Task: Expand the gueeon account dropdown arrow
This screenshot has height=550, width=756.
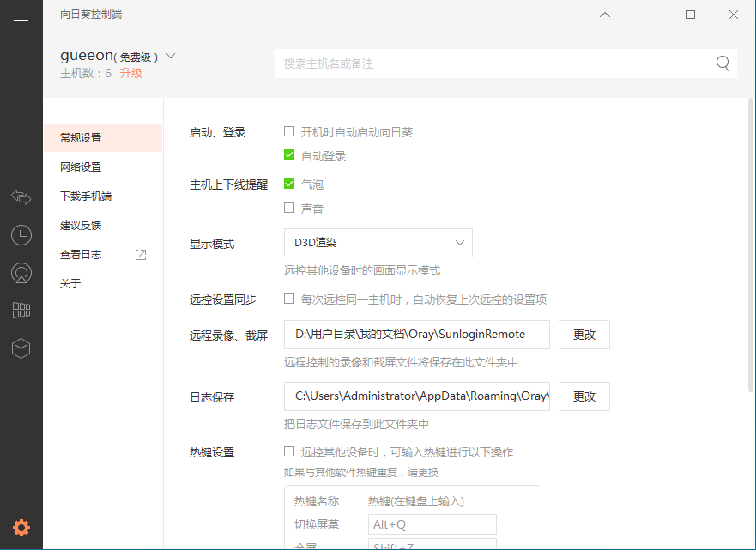Action: (x=171, y=56)
